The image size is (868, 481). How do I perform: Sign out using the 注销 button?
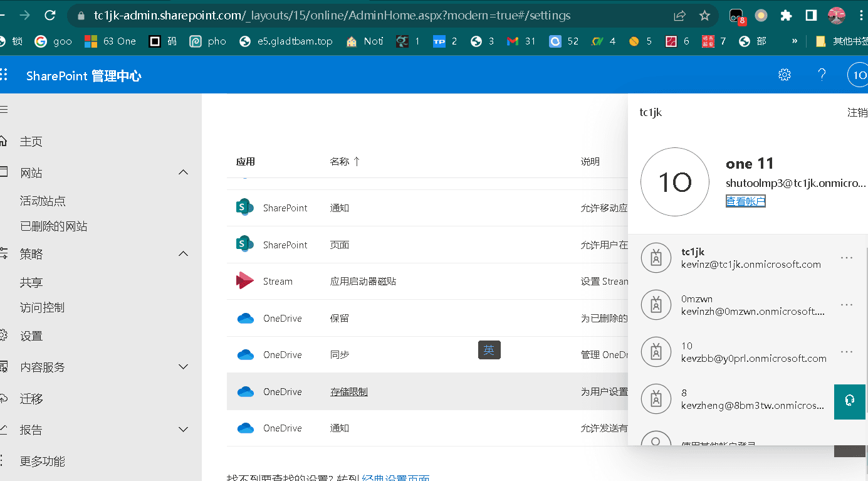click(857, 113)
